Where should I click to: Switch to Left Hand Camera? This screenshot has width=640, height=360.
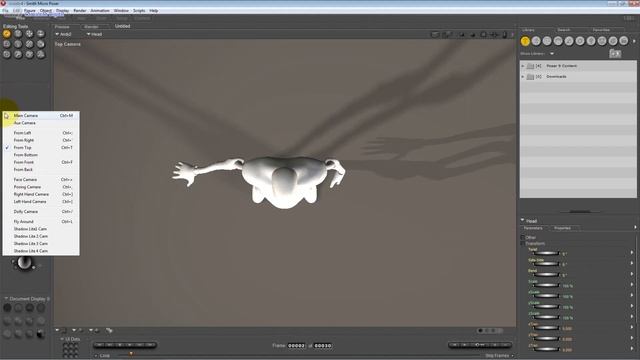[41, 201]
